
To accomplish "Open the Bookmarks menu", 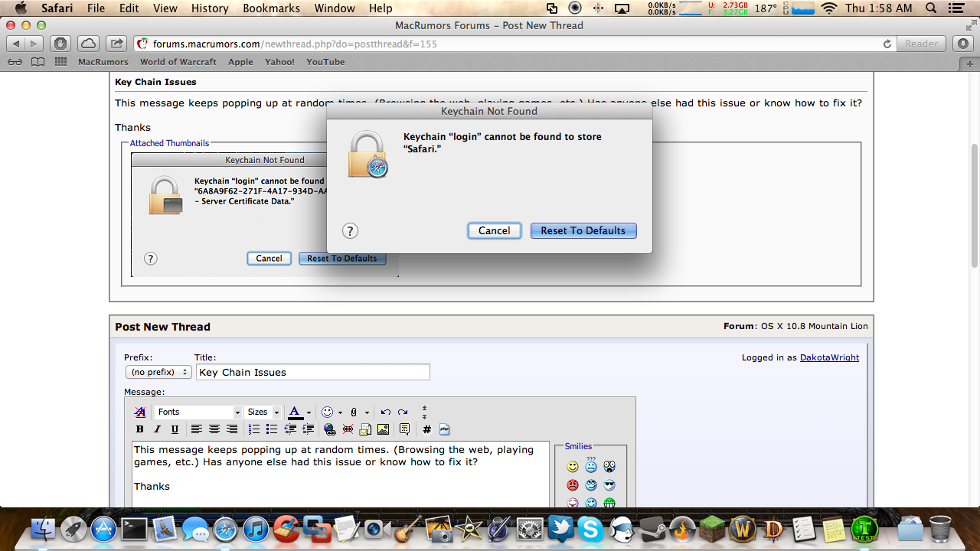I will (x=270, y=8).
